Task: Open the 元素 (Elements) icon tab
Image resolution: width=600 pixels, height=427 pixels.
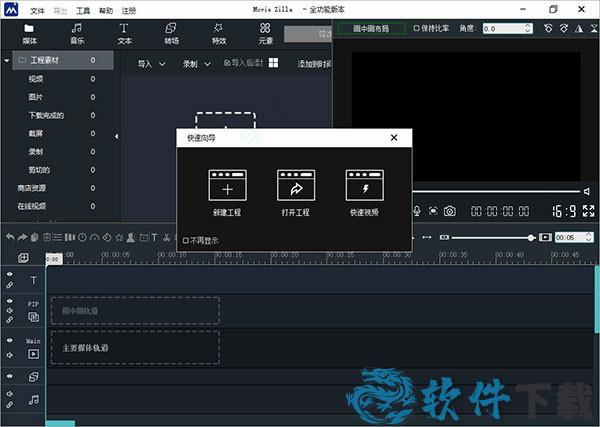Action: tap(265, 33)
